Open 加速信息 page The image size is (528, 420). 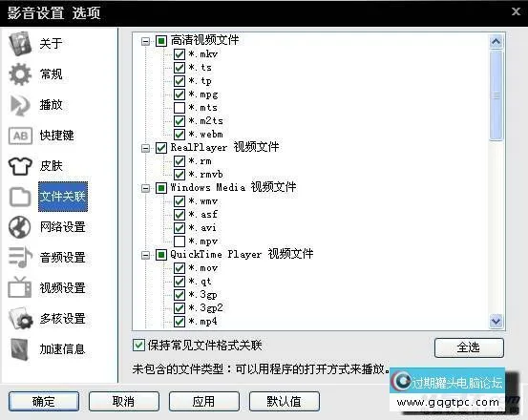tap(63, 349)
